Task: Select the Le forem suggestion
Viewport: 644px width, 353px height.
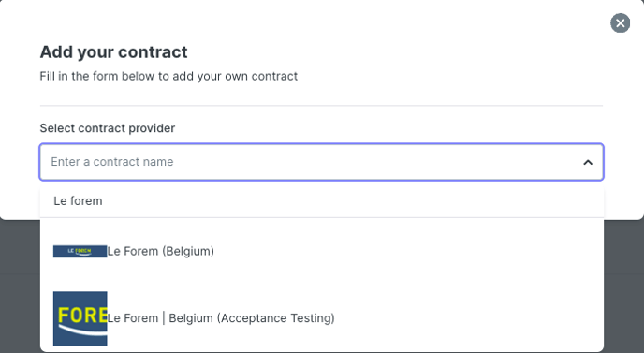Action: coord(322,201)
